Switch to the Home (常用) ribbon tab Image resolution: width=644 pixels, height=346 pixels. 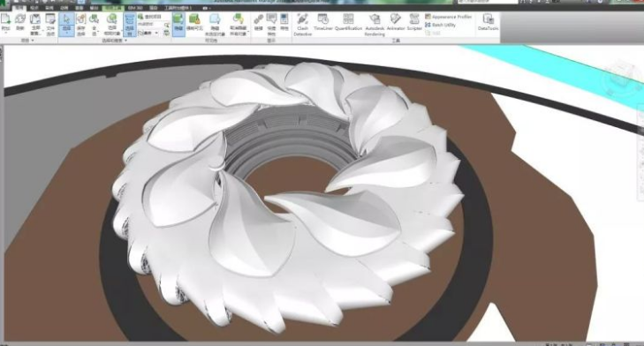pos(19,8)
